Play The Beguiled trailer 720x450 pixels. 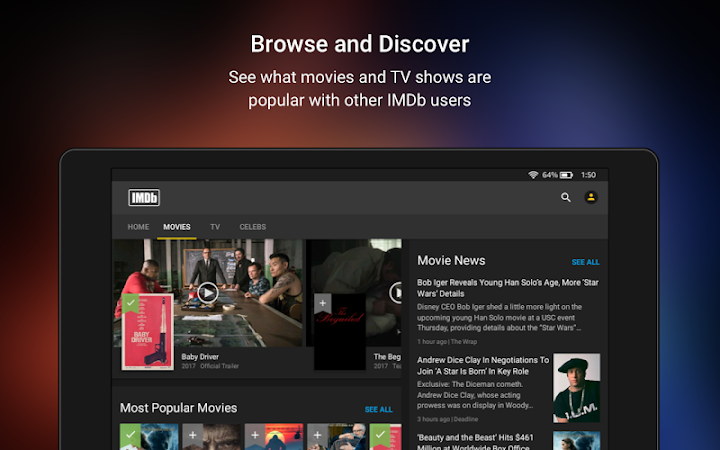pos(396,292)
